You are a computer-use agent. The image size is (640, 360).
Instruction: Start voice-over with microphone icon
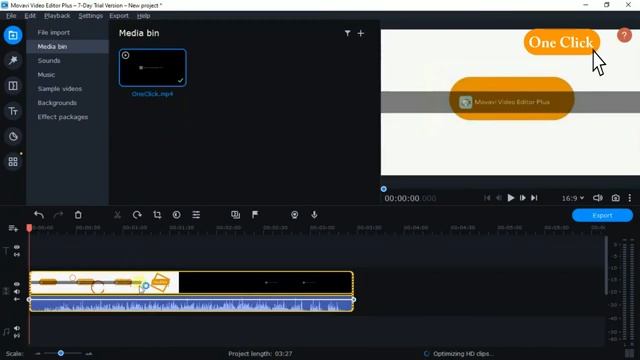(314, 215)
